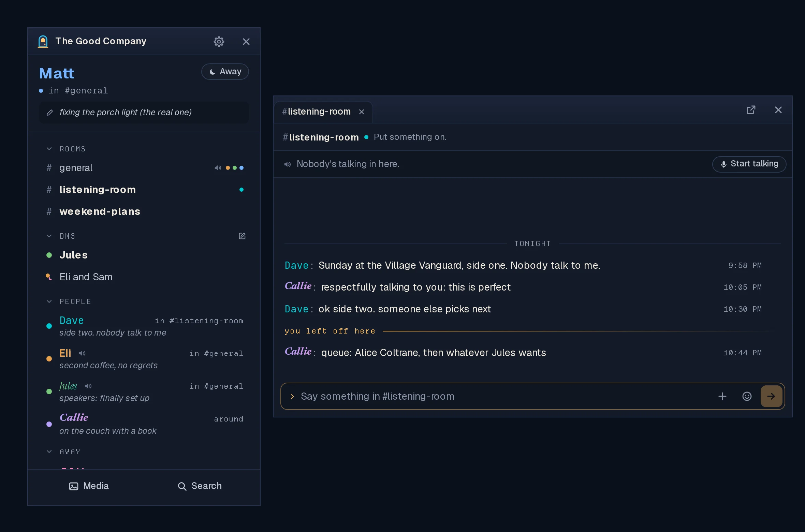The image size is (805, 532).
Task: Open settings gear in The Good Company header
Action: 219,42
